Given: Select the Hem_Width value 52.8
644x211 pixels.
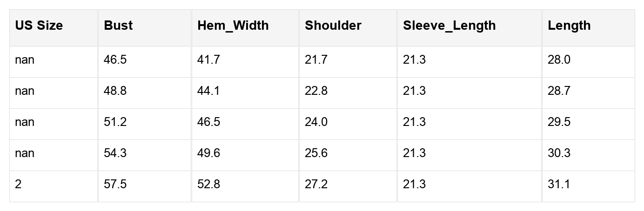Looking at the screenshot, I should (x=208, y=185).
